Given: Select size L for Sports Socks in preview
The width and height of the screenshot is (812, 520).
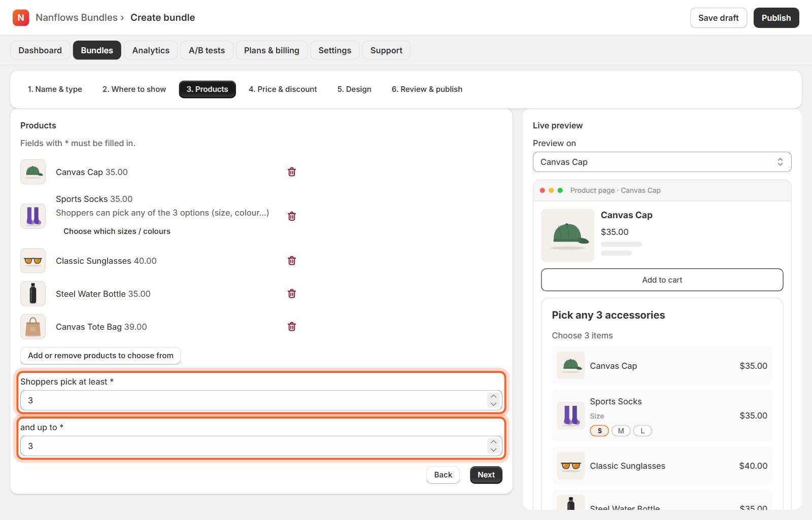Looking at the screenshot, I should click(642, 431).
